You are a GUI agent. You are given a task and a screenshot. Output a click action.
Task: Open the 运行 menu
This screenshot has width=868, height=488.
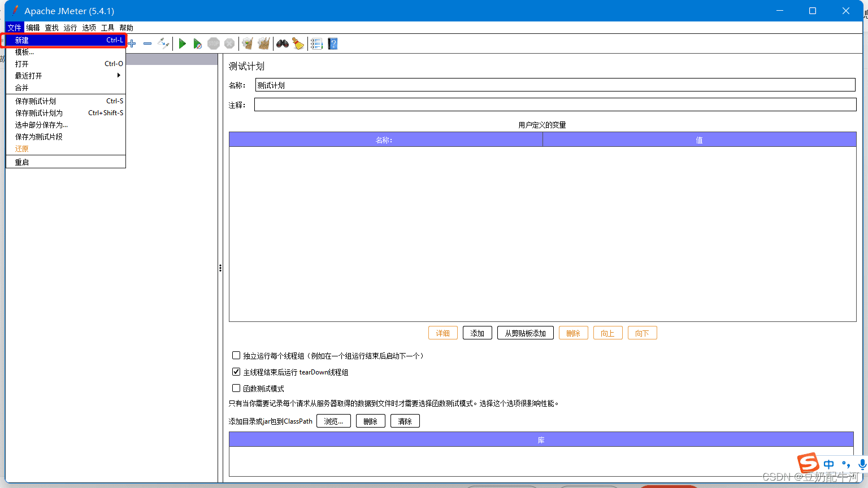(70, 28)
